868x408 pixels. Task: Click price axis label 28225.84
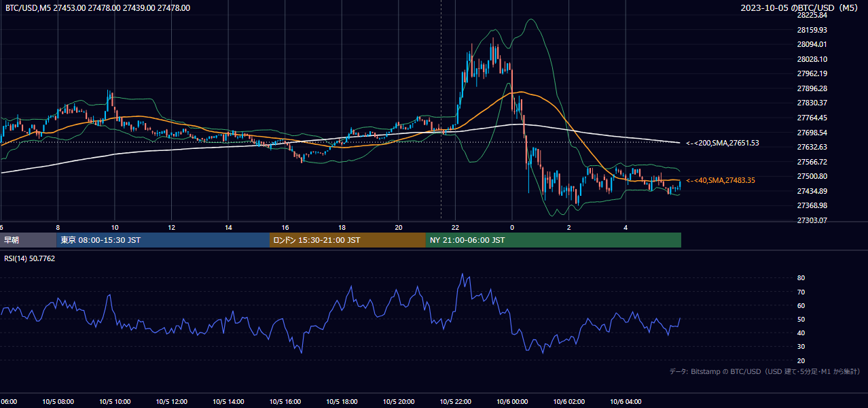click(x=812, y=15)
